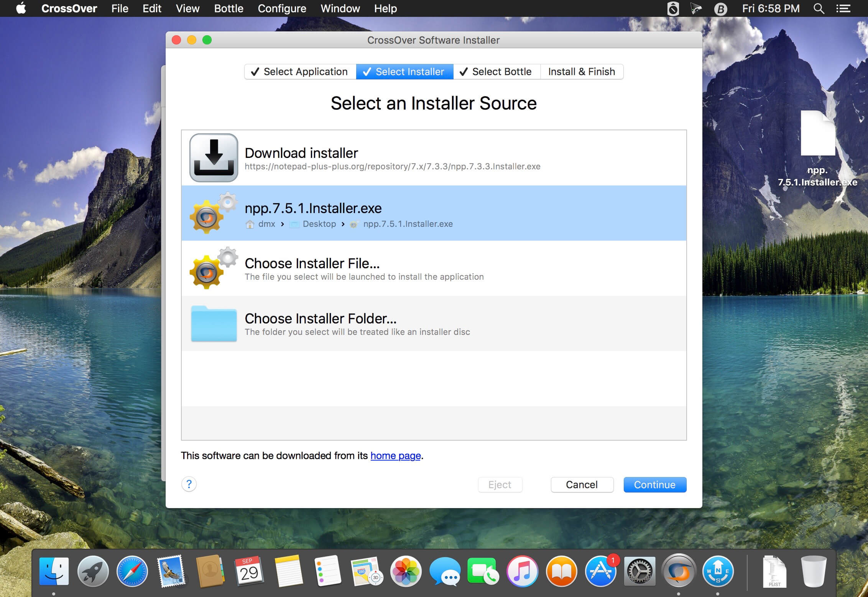The image size is (868, 597).
Task: Open the Edit menu
Action: 152,8
